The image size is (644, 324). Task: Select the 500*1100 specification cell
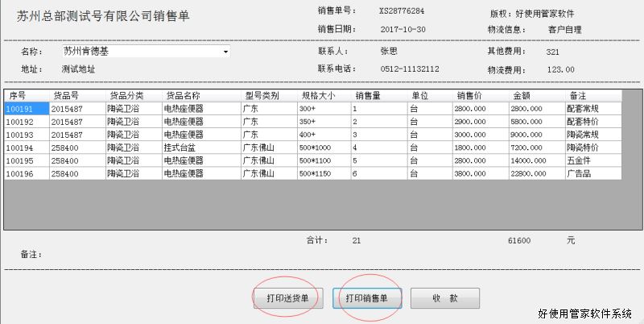tap(315, 160)
